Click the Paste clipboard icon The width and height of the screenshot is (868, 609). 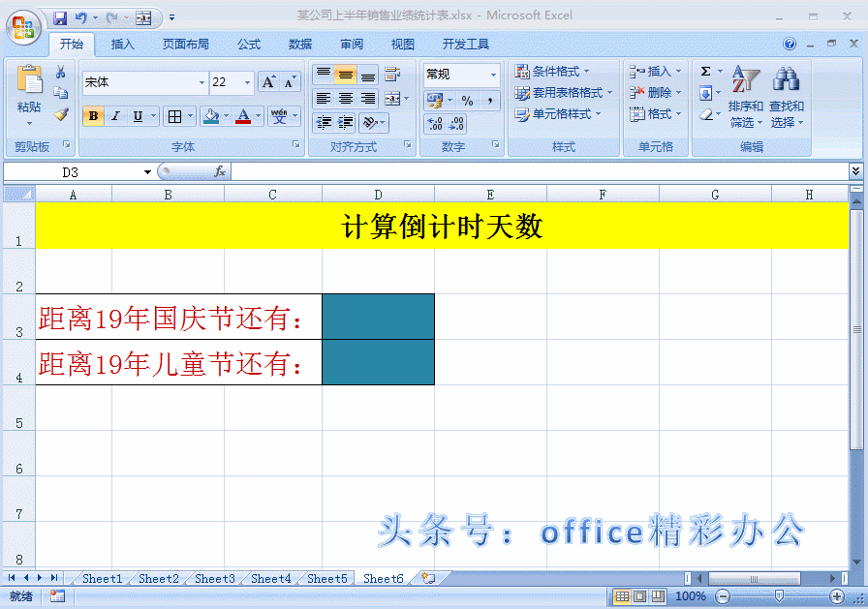point(29,79)
